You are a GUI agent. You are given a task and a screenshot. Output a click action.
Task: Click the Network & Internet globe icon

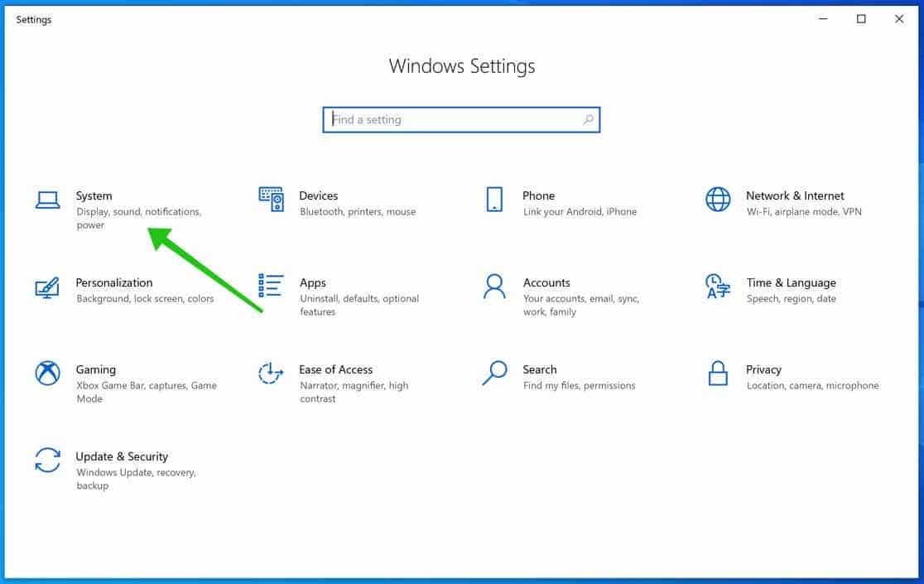pos(718,199)
